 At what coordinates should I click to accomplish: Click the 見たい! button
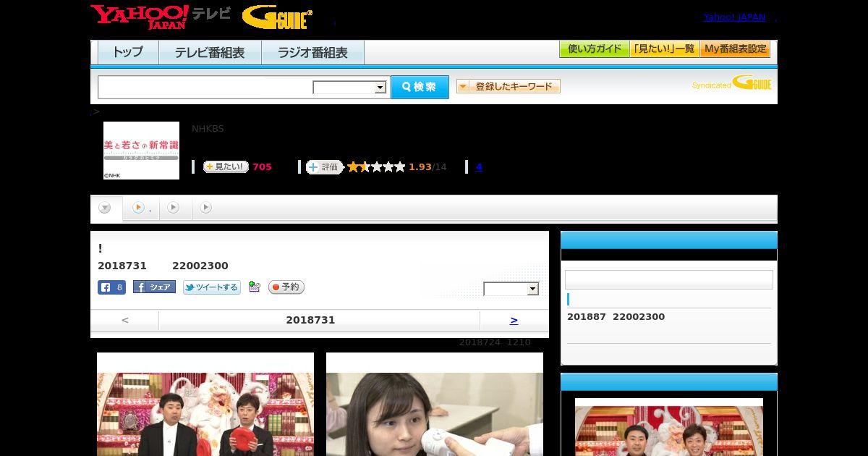pos(226,166)
